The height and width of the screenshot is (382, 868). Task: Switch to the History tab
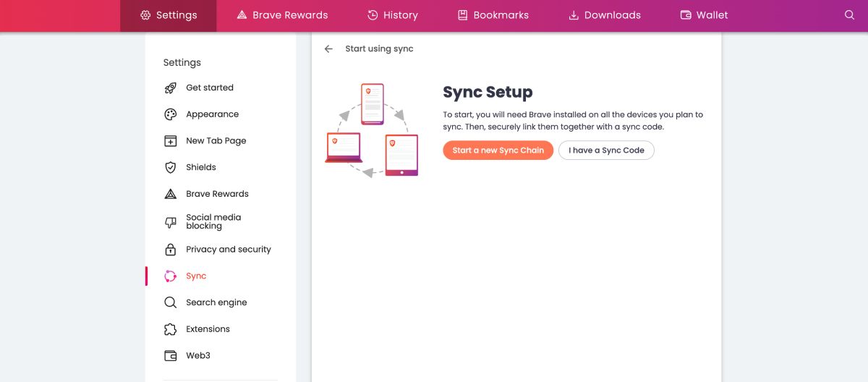coord(393,15)
